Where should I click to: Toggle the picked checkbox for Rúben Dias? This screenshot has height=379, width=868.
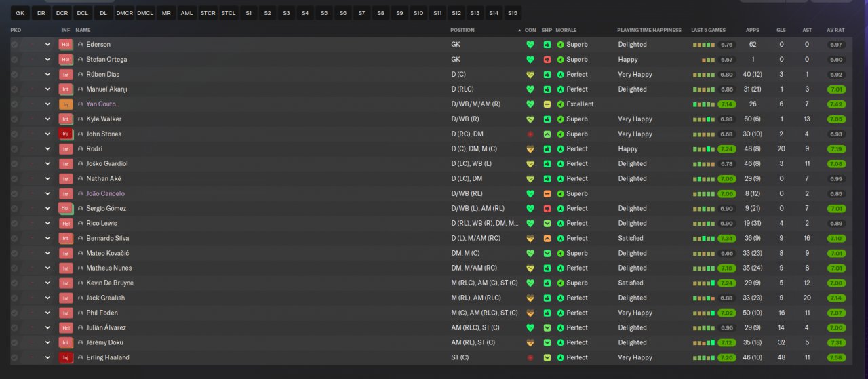pyautogui.click(x=15, y=75)
